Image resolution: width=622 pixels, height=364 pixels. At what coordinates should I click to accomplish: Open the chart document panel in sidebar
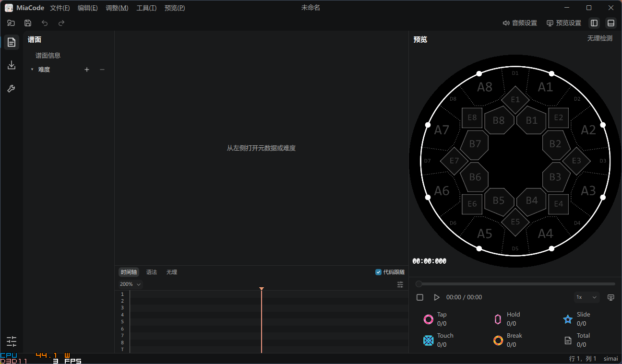point(12,42)
